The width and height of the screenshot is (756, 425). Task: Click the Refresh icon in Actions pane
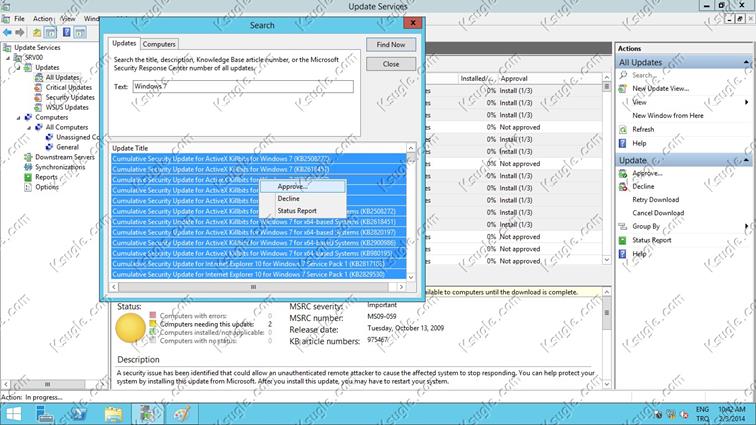[x=623, y=130]
